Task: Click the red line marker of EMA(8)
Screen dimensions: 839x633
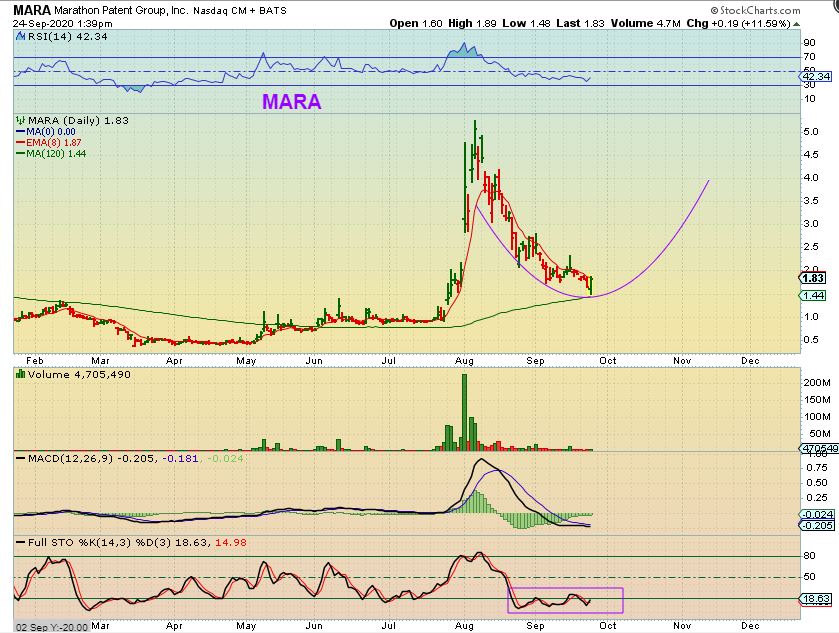Action: click(21, 143)
